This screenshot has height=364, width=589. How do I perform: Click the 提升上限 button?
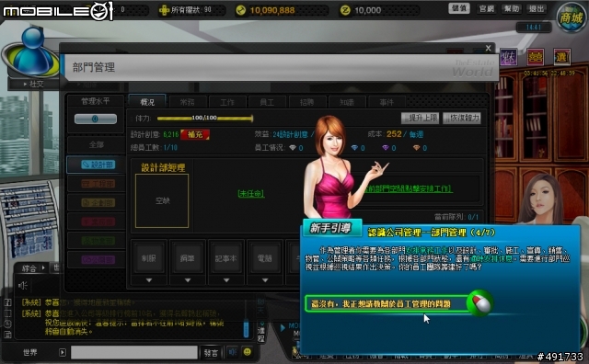click(420, 119)
